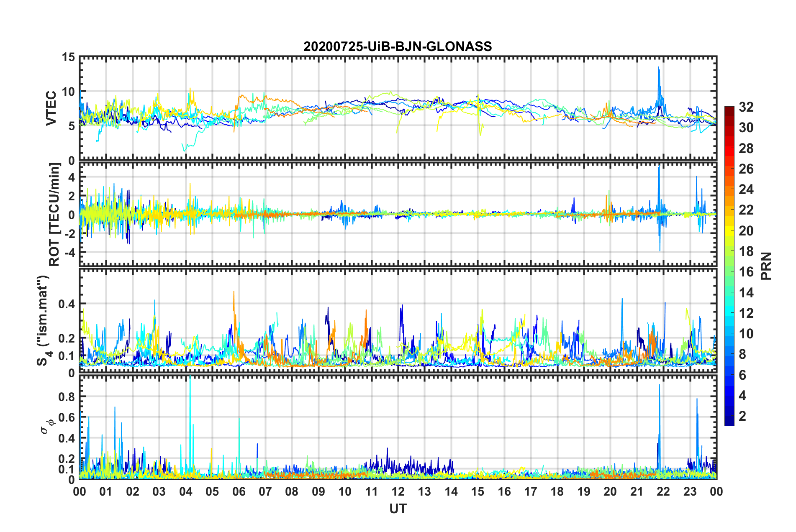796x532 pixels.
Task: Click ROT axis tick -4
Action: coord(70,252)
